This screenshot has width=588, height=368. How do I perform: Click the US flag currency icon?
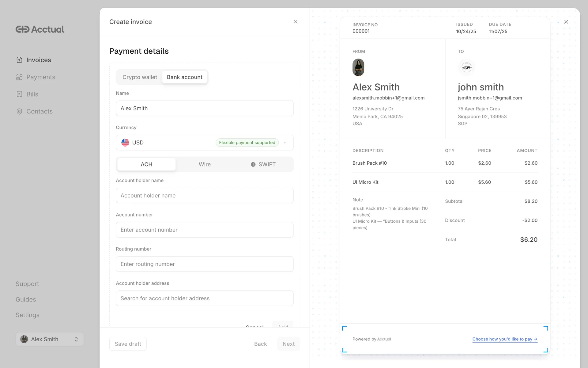pos(125,143)
